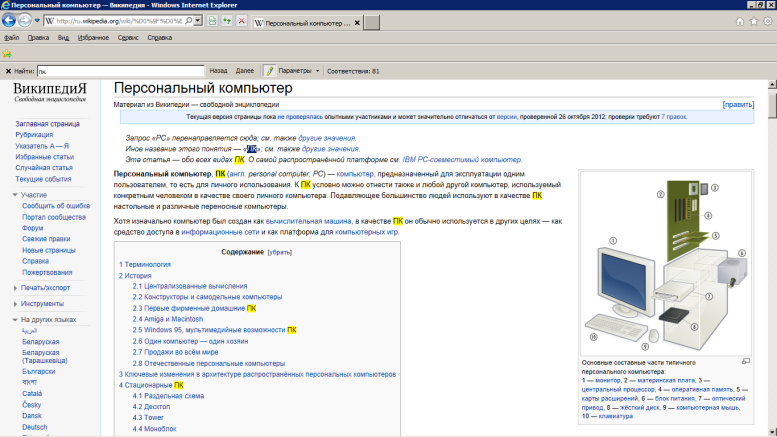Click the Назад find previous button

point(218,71)
